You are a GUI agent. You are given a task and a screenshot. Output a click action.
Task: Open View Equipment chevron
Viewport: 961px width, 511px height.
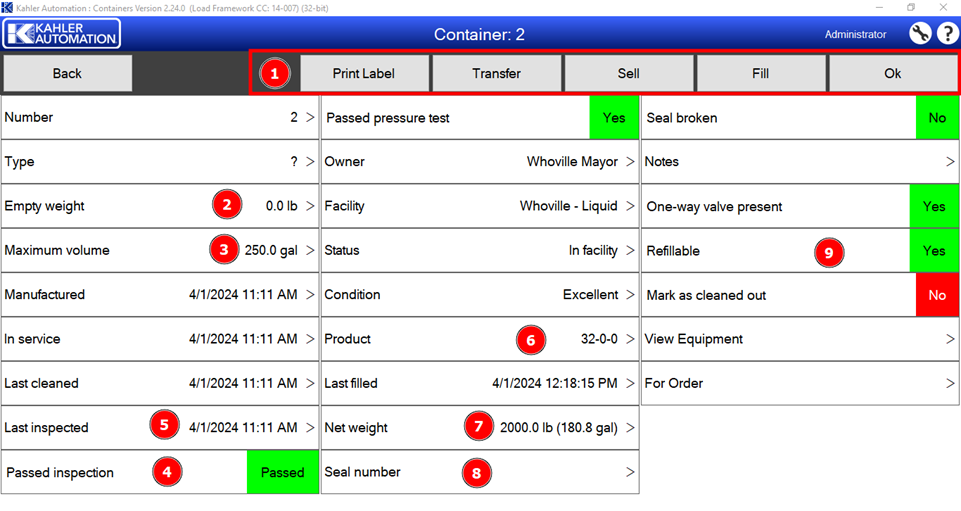[950, 339]
